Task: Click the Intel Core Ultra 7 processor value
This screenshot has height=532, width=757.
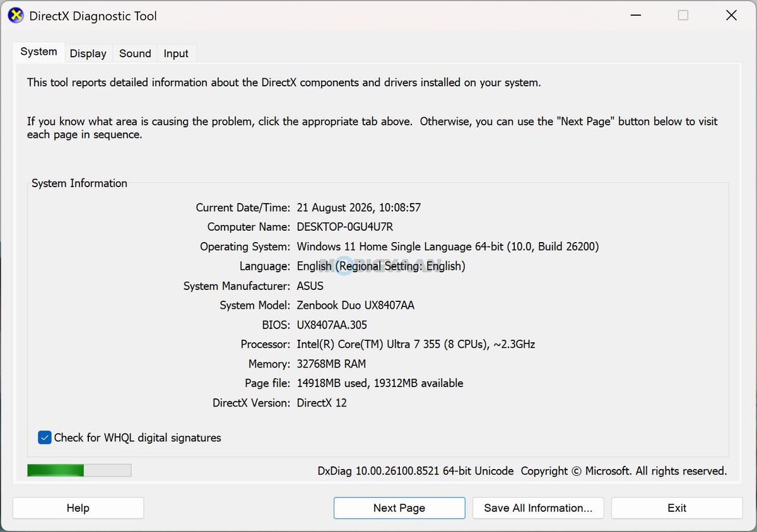Action: pyautogui.click(x=416, y=344)
